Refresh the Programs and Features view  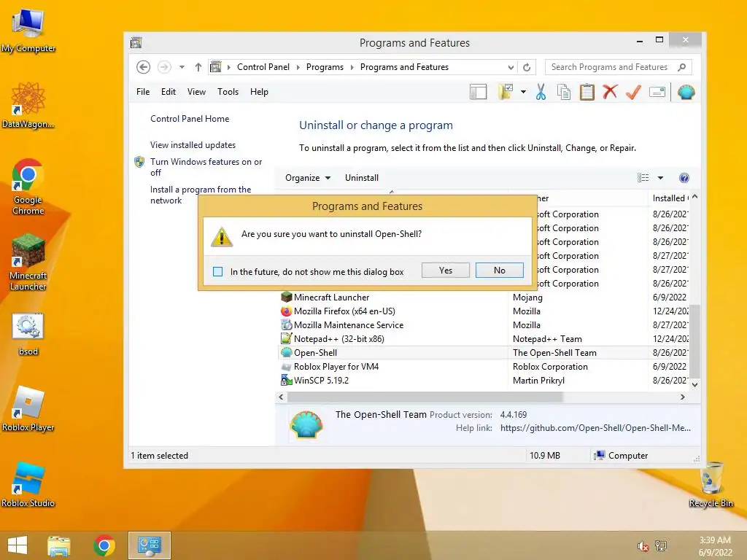point(527,67)
